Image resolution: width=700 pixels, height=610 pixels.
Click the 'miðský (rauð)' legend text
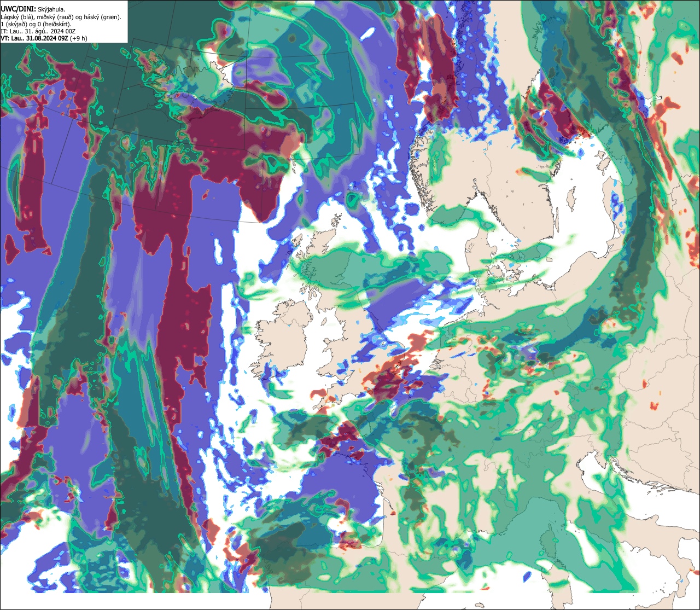coord(55,18)
